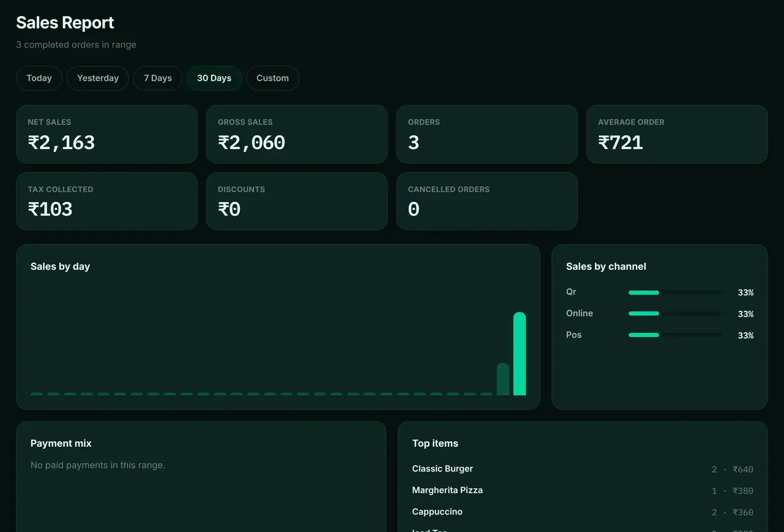
Task: Click the Pos channel label
Action: 573,335
